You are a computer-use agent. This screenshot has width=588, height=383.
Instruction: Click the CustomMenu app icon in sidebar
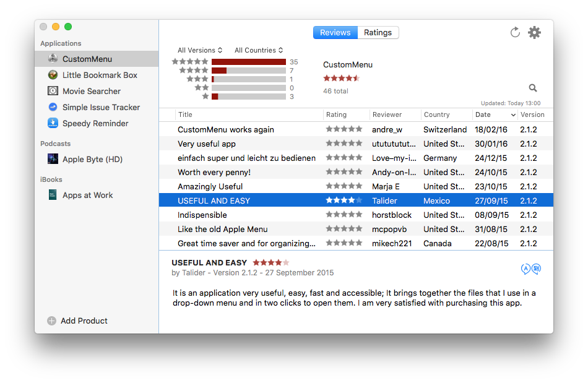tap(53, 59)
